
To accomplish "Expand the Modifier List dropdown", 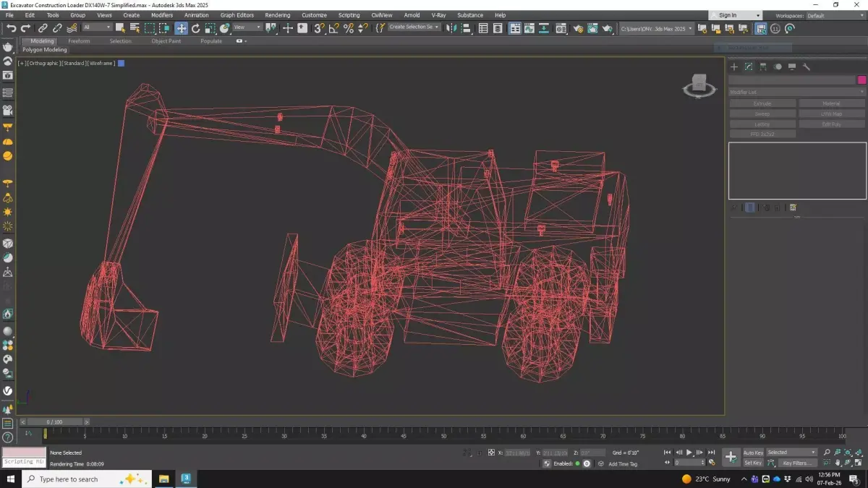I will pos(796,92).
